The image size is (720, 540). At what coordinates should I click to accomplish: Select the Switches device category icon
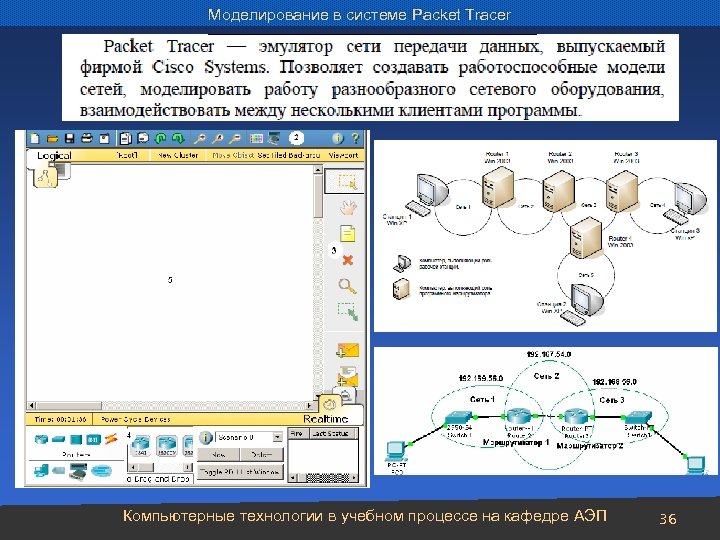pos(58,439)
